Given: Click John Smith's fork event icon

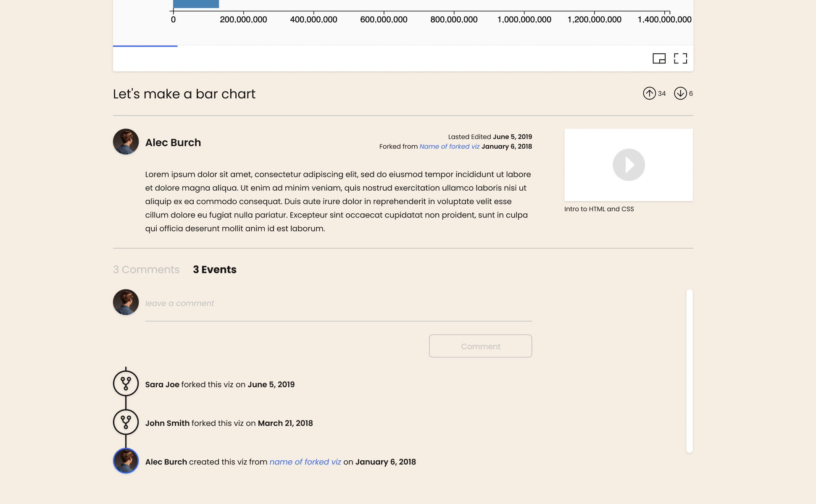Looking at the screenshot, I should pos(126,422).
